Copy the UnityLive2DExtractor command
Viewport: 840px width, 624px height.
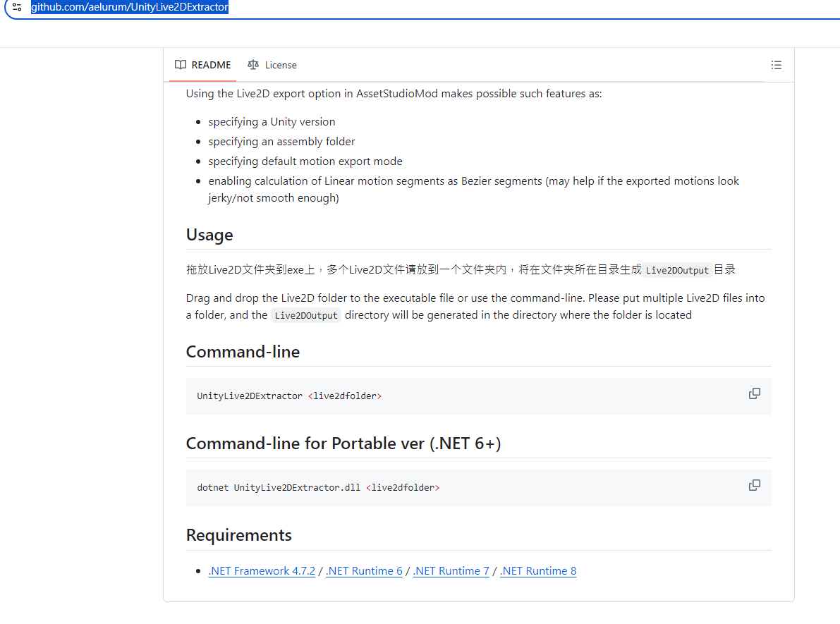coord(754,393)
